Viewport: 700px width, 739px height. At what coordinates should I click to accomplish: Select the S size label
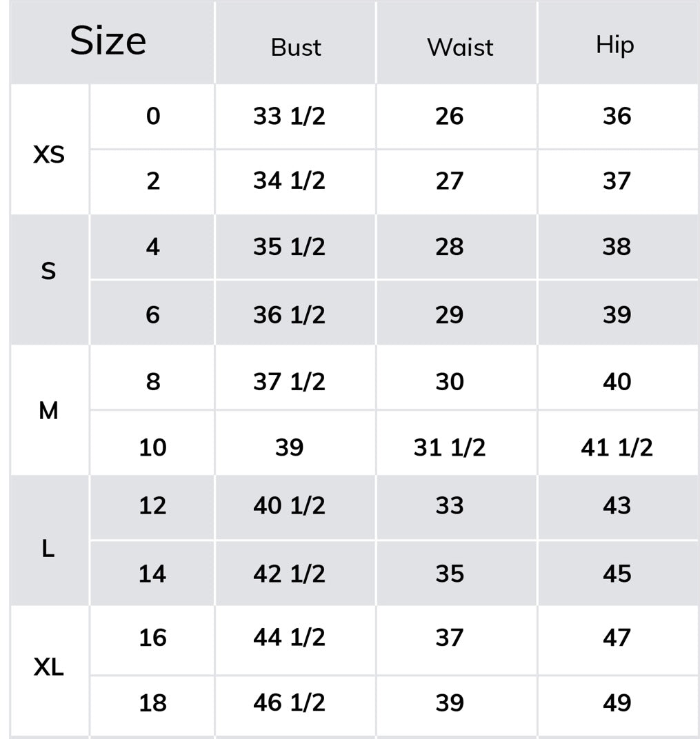pyautogui.click(x=48, y=272)
